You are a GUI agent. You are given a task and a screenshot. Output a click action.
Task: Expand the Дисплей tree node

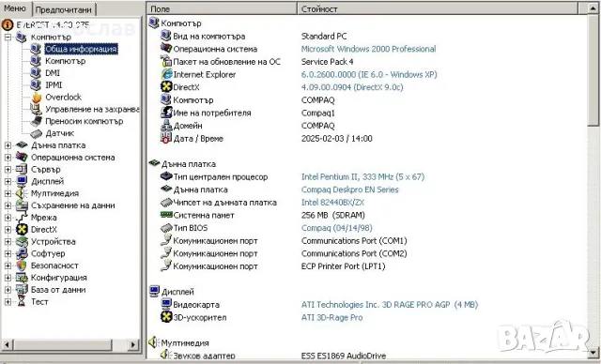pyautogui.click(x=8, y=181)
